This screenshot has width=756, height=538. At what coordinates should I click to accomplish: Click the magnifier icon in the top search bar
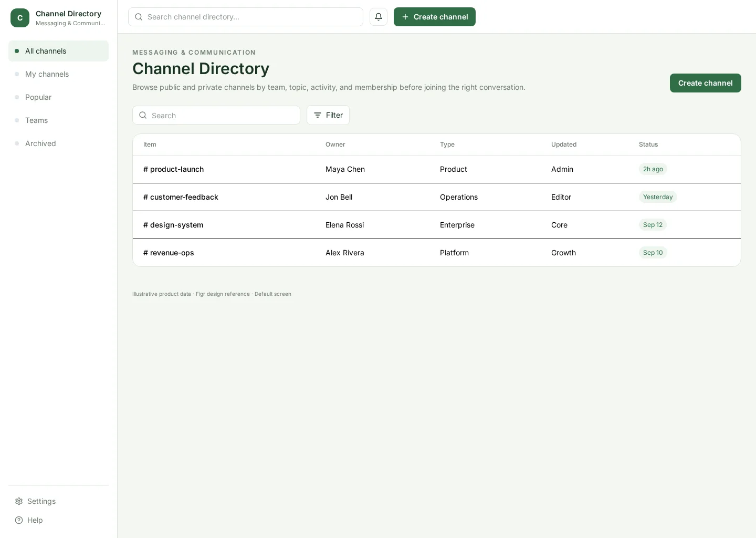click(139, 17)
